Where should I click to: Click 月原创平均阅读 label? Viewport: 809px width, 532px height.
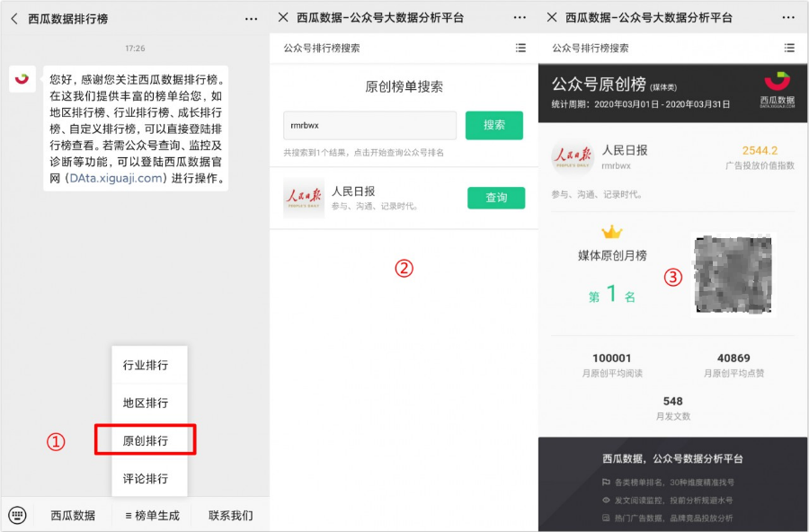[x=612, y=373]
